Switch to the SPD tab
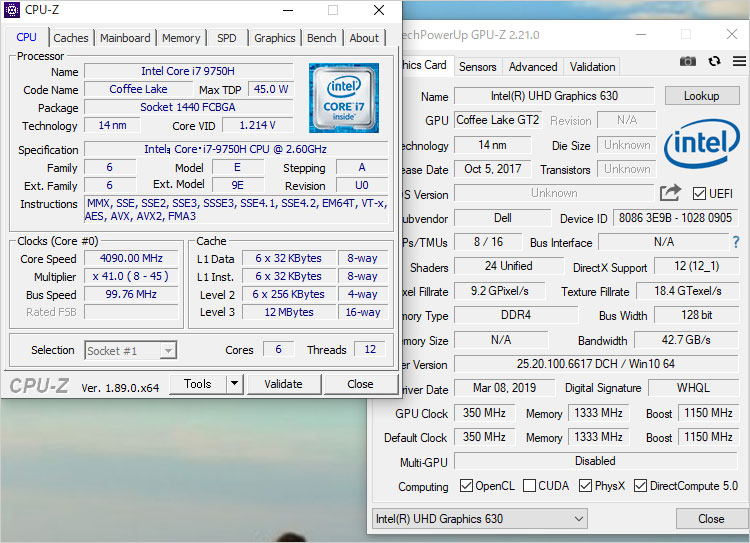Screen dimensions: 750x543 click(x=227, y=38)
